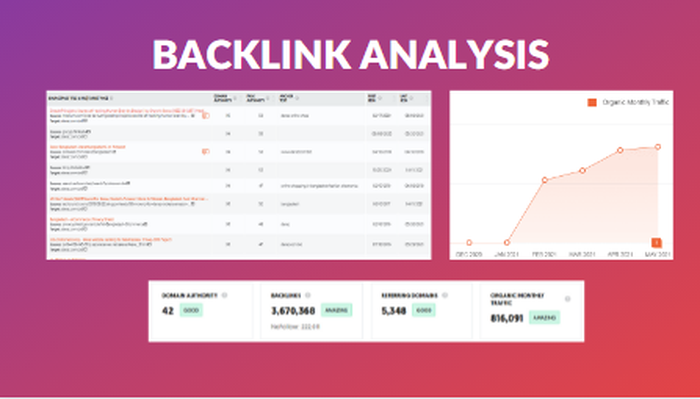Open the eighth row orange backlink title

click(111, 240)
